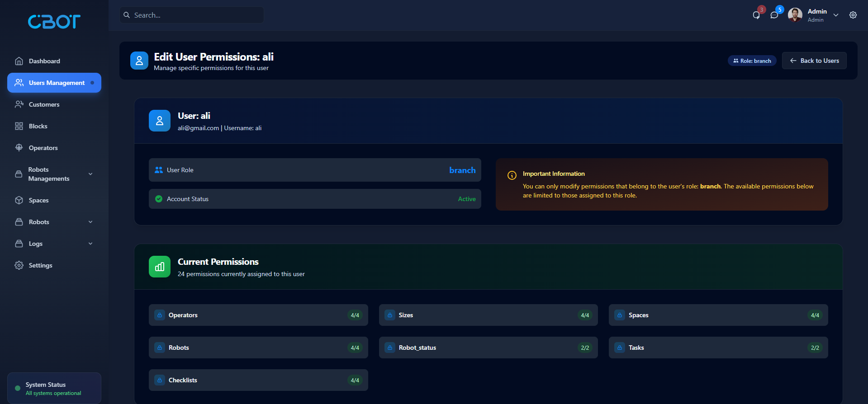Open the Robot_status permission card
The height and width of the screenshot is (404, 868).
coord(489,348)
